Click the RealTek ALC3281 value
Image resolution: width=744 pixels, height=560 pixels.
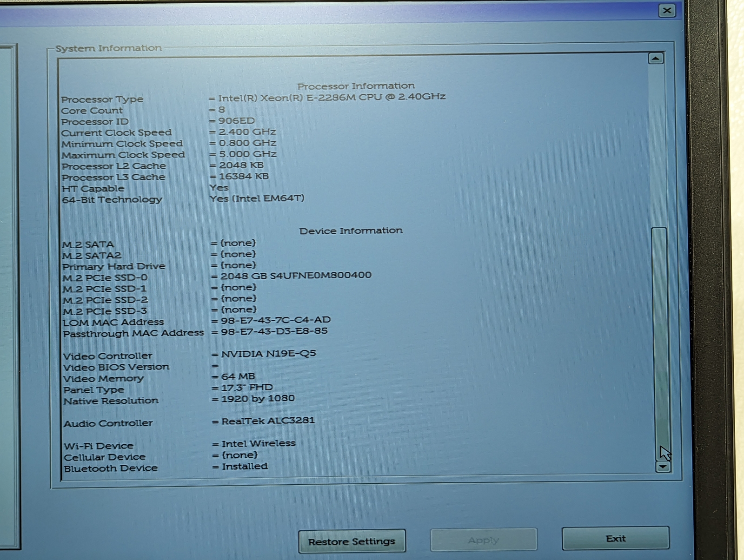tap(268, 421)
